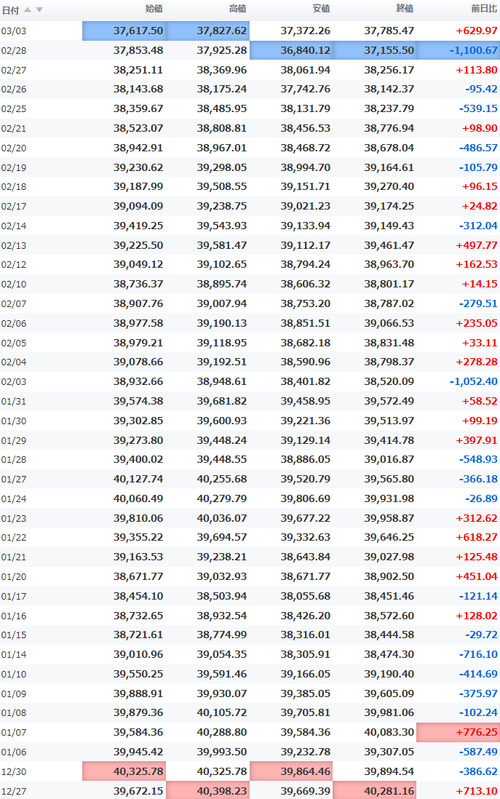The width and height of the screenshot is (500, 799).
Task: Select the 01/06 change -587.49
Action: click(478, 752)
